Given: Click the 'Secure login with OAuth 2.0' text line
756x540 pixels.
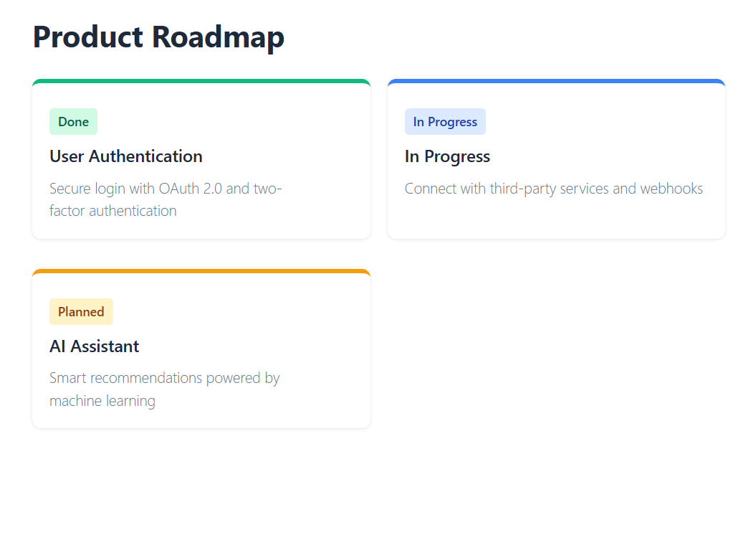Looking at the screenshot, I should click(166, 189).
